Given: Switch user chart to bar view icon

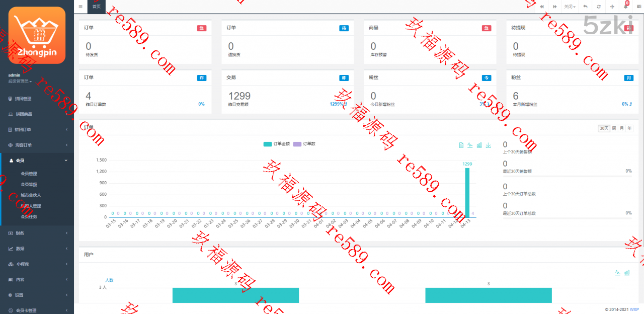Looking at the screenshot, I should (x=627, y=273).
